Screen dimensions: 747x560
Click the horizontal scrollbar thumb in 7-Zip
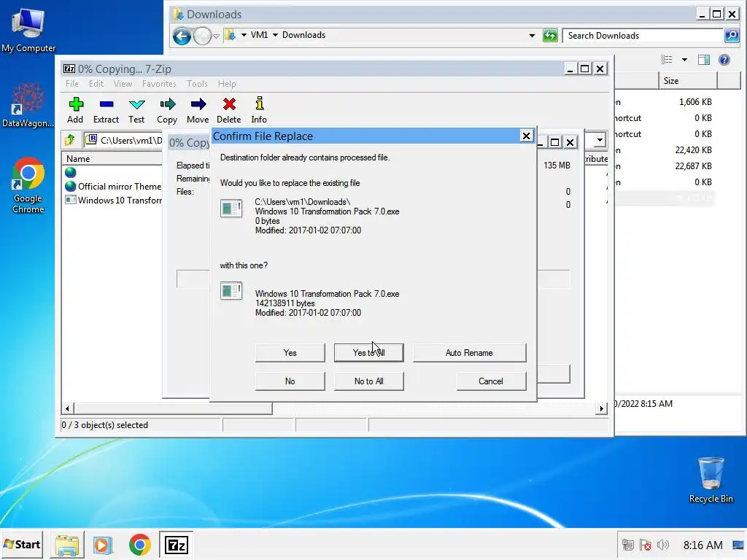point(174,408)
